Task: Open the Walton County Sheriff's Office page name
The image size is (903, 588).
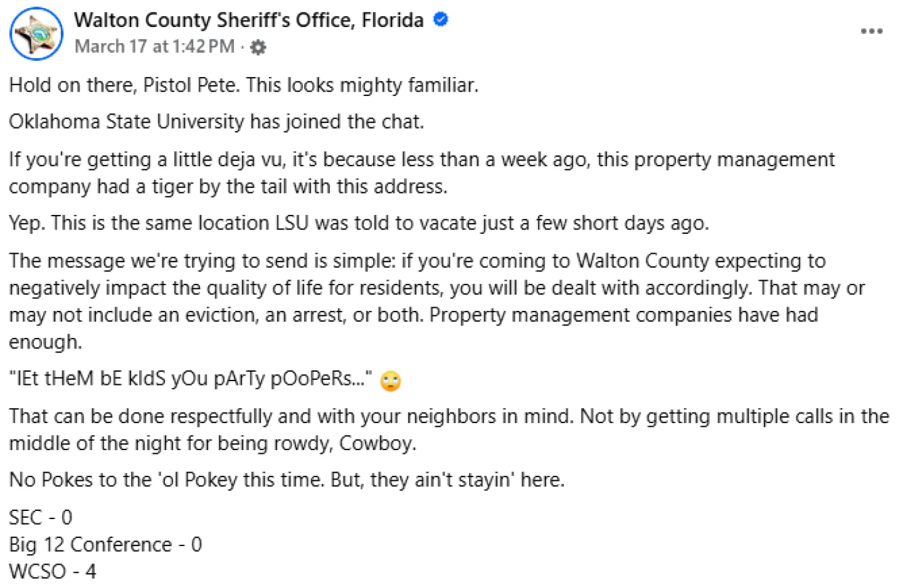Action: 248,20
